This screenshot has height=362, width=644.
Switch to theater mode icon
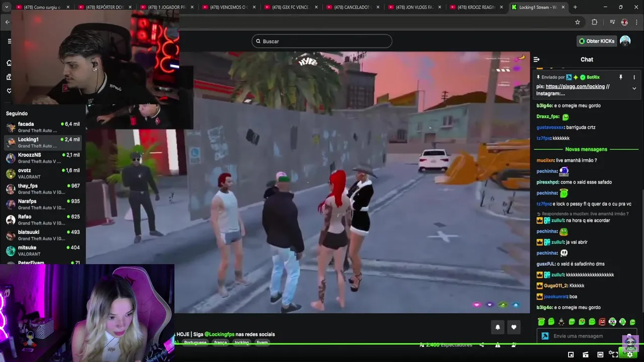coord(600,355)
